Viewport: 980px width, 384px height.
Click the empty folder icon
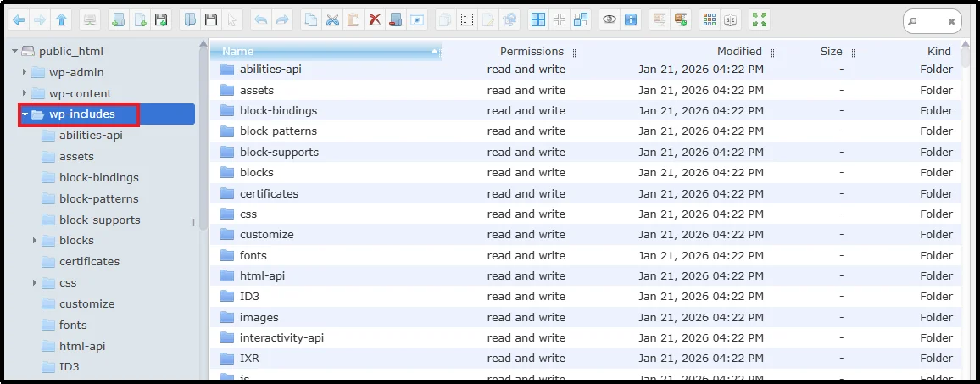tap(394, 20)
